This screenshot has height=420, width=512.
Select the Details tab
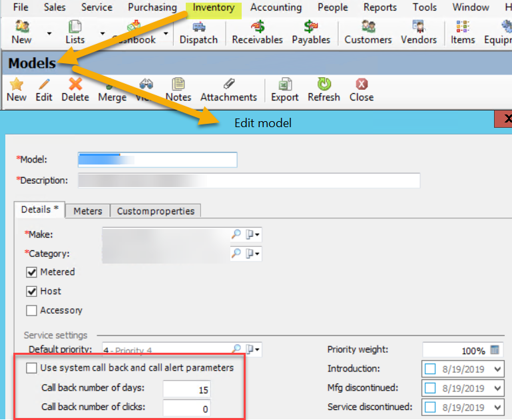click(x=39, y=210)
